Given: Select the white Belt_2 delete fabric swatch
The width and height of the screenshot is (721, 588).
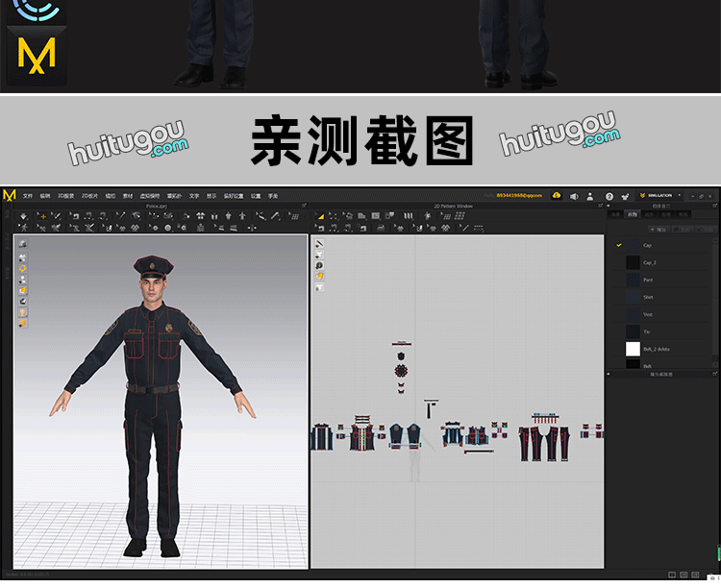Looking at the screenshot, I should [633, 349].
